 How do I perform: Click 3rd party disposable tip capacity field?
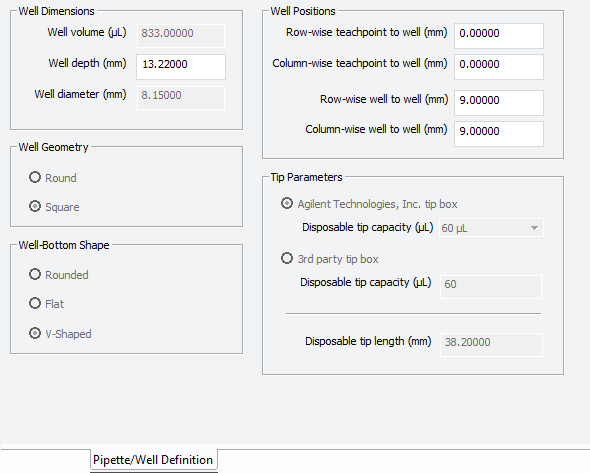[491, 287]
